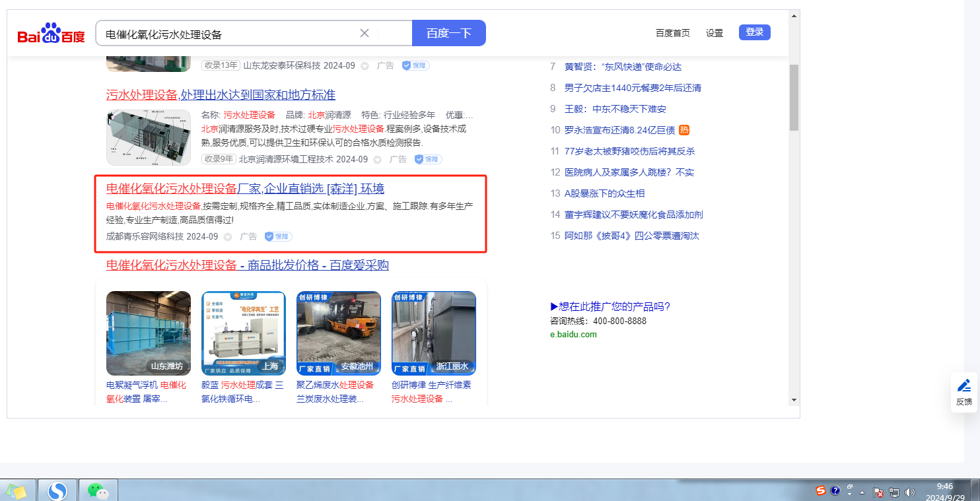Screen dimensions: 980x501
Task: Click the 咨询热线：400-800-8888 text
Action: click(x=598, y=321)
